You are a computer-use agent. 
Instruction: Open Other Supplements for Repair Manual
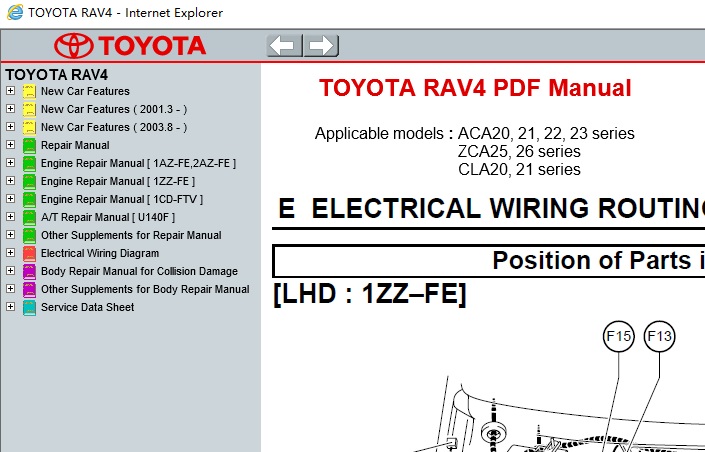pos(131,235)
